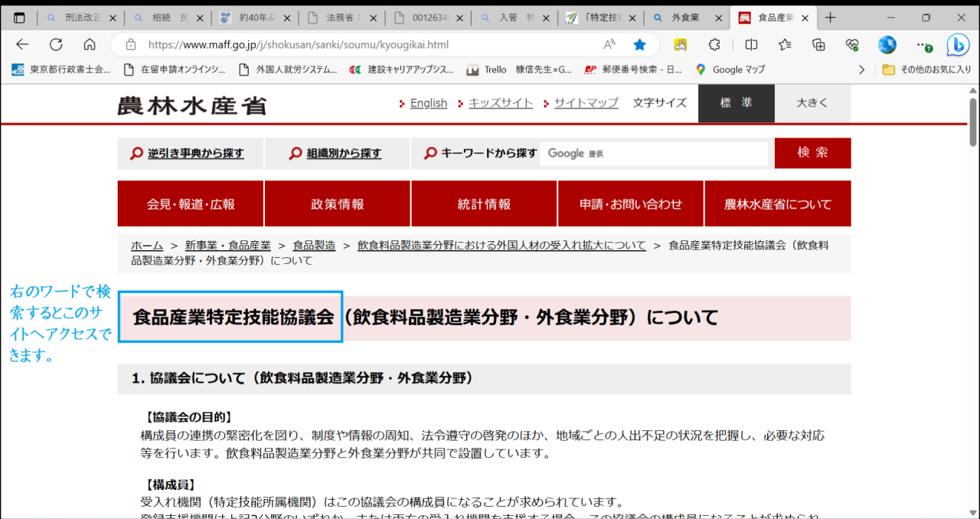Click the browser back arrow
The width and height of the screenshot is (980, 519).
tap(22, 44)
